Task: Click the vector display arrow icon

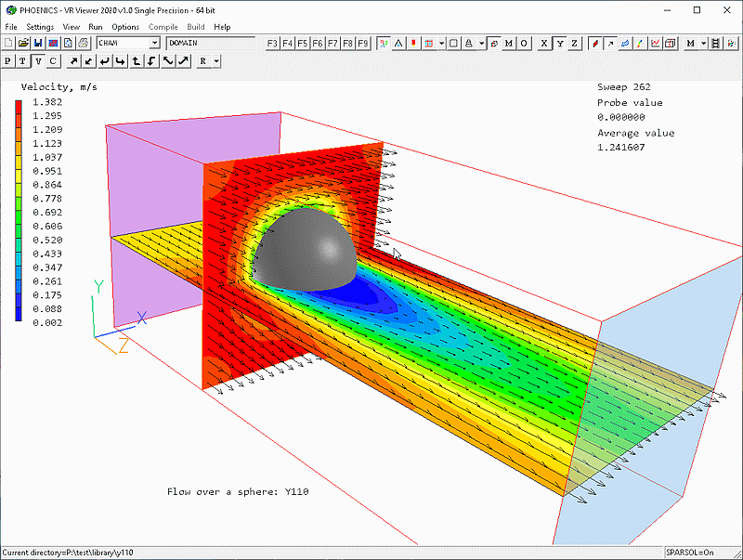Action: pos(609,43)
